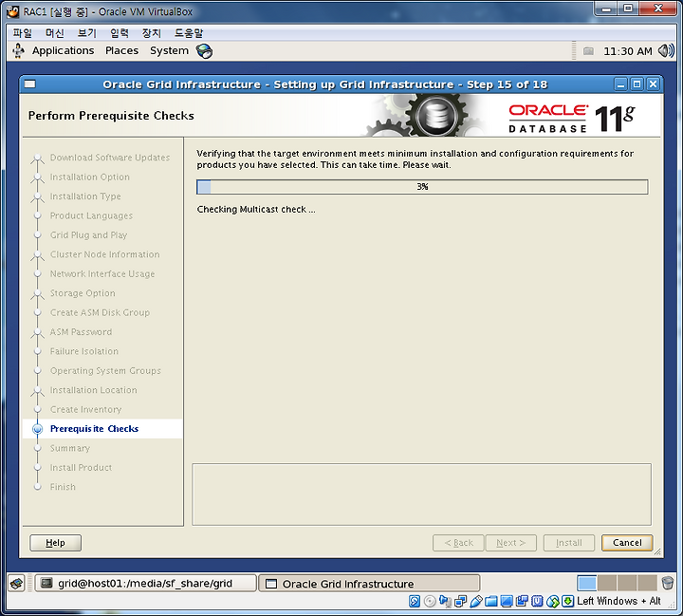Click the network adapters indicator icon
683x616 pixels.
coord(460,601)
